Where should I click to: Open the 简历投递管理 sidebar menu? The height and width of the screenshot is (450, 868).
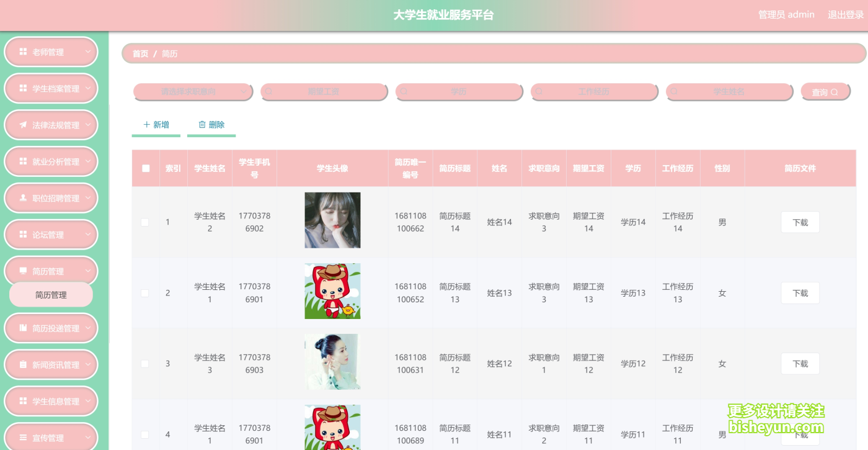[x=51, y=328]
